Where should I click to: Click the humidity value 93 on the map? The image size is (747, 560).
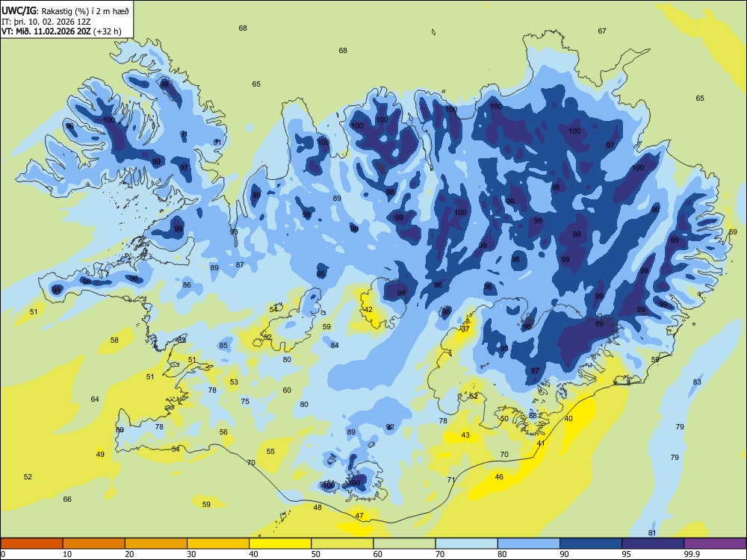pos(234,232)
